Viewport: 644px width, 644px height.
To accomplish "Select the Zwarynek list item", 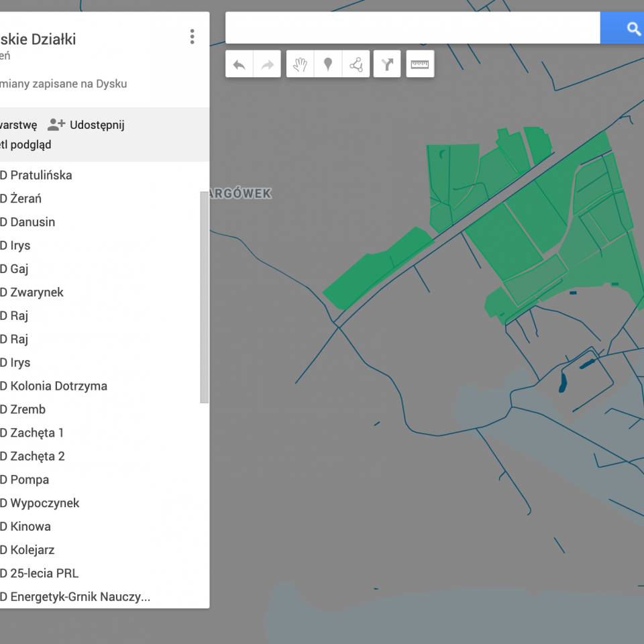I will 36,292.
